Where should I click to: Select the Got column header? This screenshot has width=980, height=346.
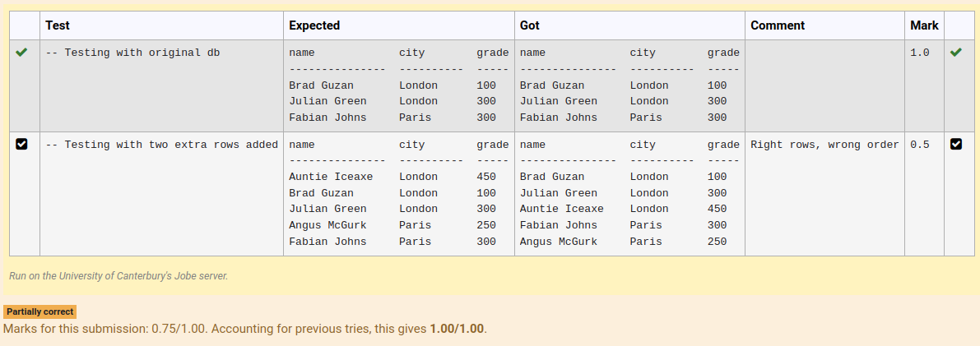click(530, 25)
